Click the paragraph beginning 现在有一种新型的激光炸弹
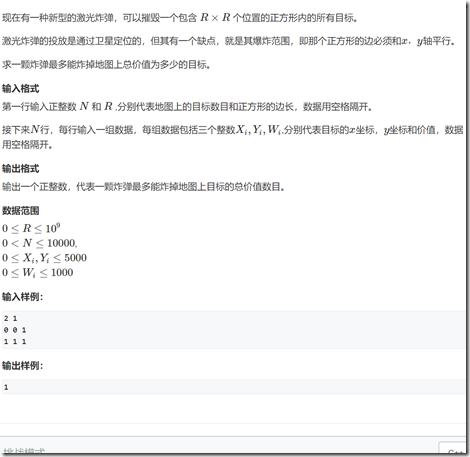This screenshot has width=470, height=457. coord(180,17)
